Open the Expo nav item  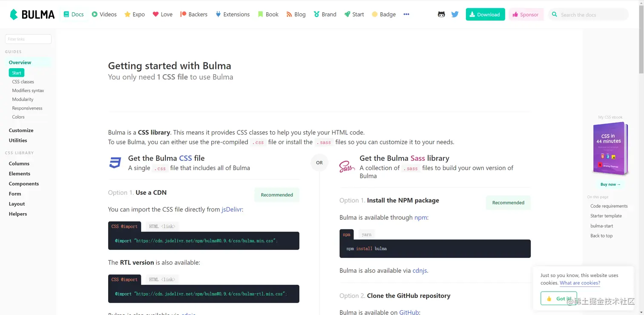click(x=134, y=14)
